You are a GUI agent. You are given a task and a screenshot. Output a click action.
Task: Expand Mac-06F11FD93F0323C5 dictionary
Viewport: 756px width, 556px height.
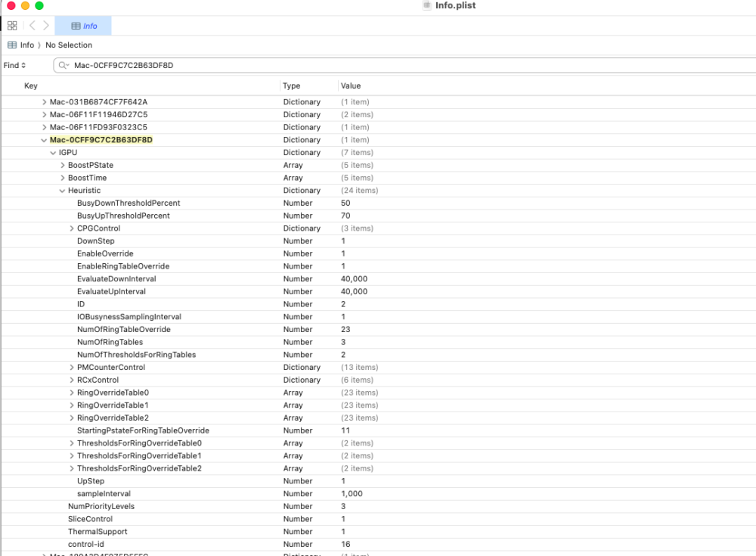[44, 127]
